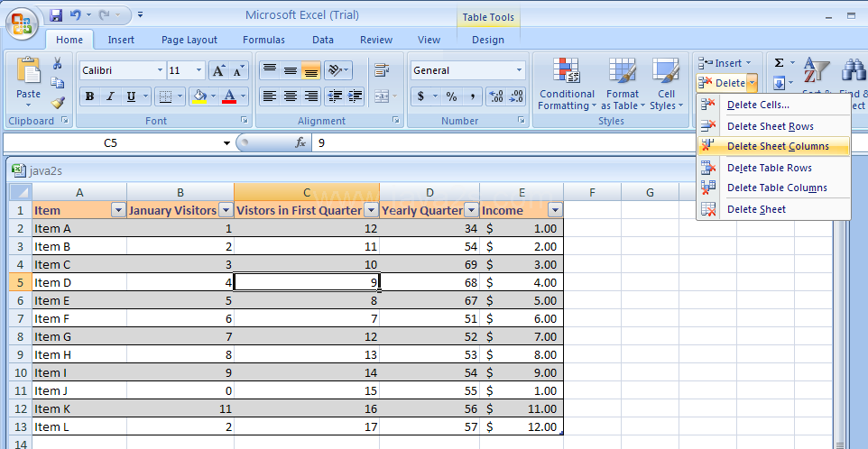Choose Delete Table Rows menu item
The image size is (868, 449).
click(773, 168)
